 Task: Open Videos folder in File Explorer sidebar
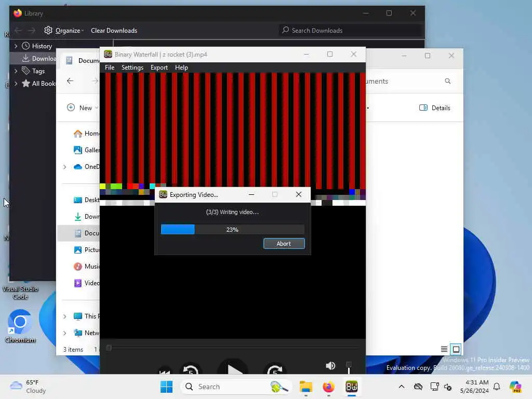[x=87, y=283]
